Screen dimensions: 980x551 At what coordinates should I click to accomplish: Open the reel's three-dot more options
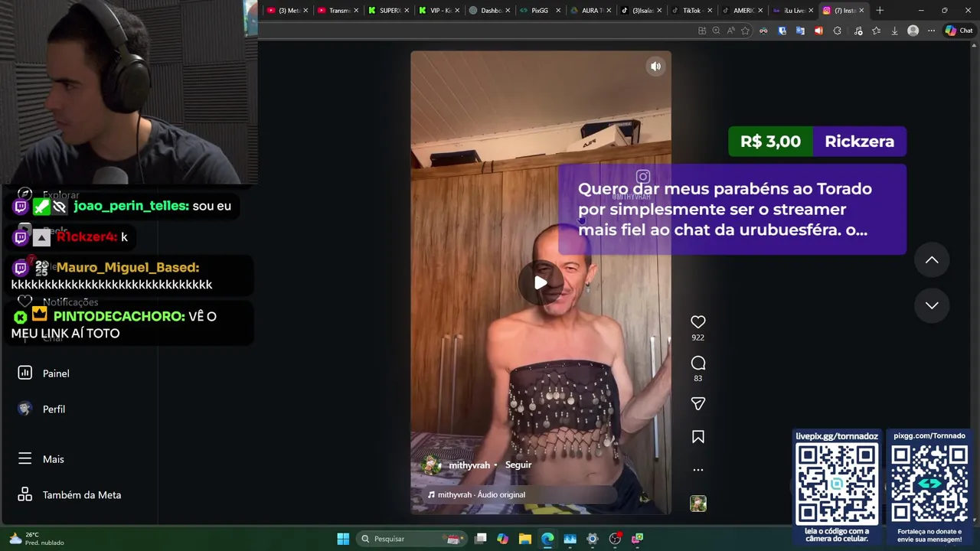[x=698, y=470]
